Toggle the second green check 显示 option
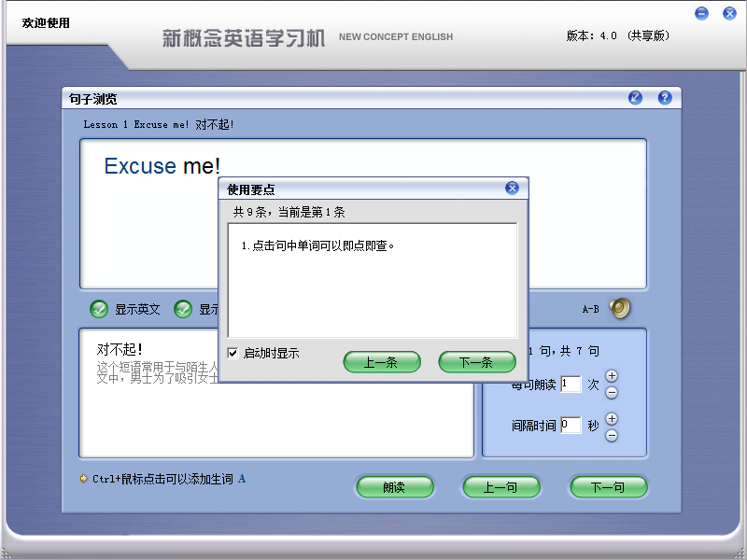 [183, 309]
